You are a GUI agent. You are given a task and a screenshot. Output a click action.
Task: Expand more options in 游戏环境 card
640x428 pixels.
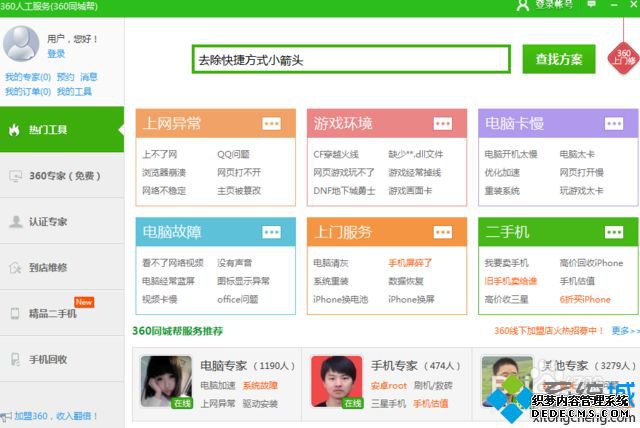(x=443, y=123)
